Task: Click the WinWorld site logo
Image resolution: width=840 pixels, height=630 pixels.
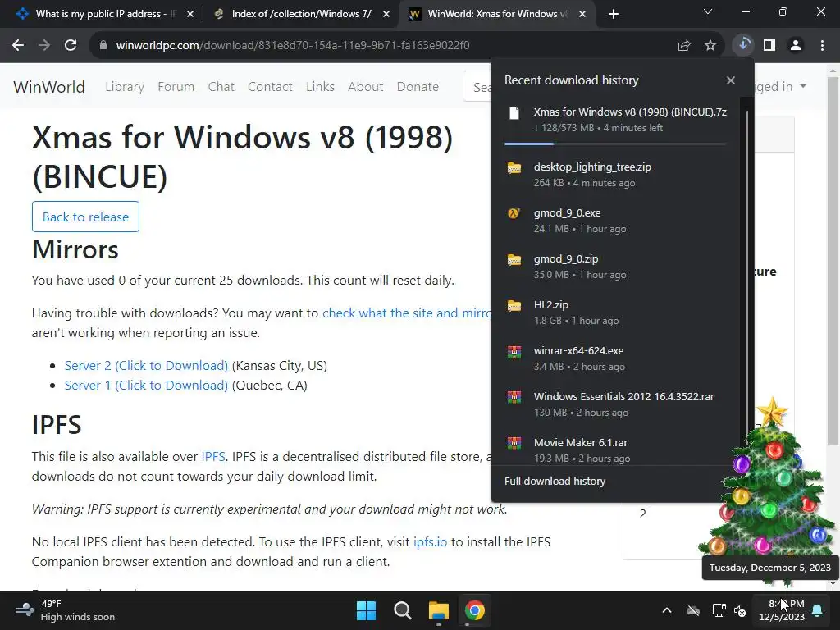Action: (x=48, y=87)
